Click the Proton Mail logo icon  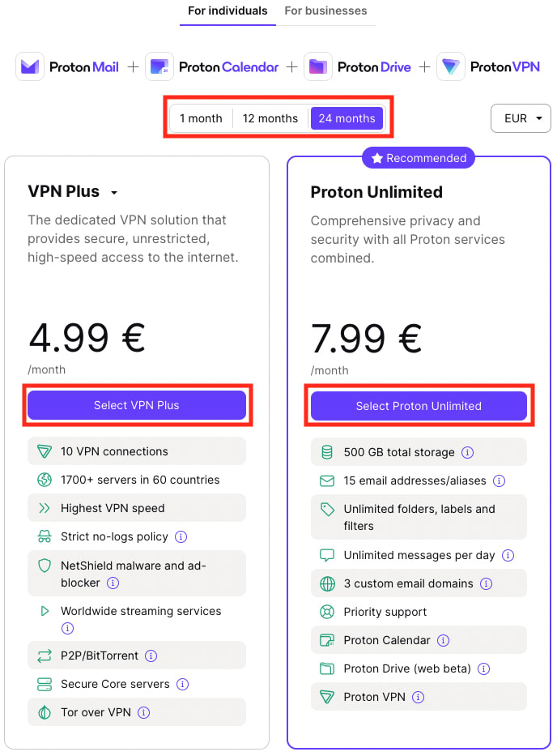30,66
